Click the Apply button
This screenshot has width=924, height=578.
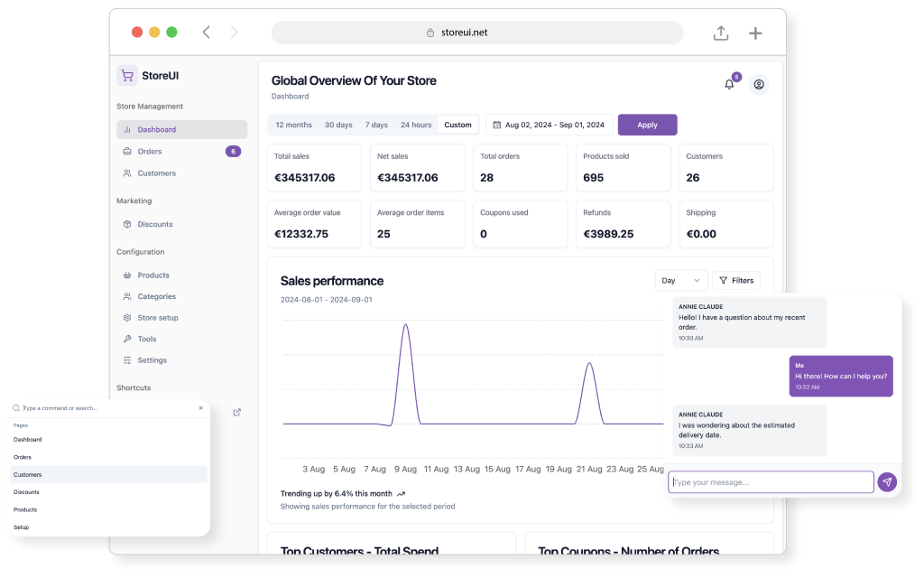(647, 125)
